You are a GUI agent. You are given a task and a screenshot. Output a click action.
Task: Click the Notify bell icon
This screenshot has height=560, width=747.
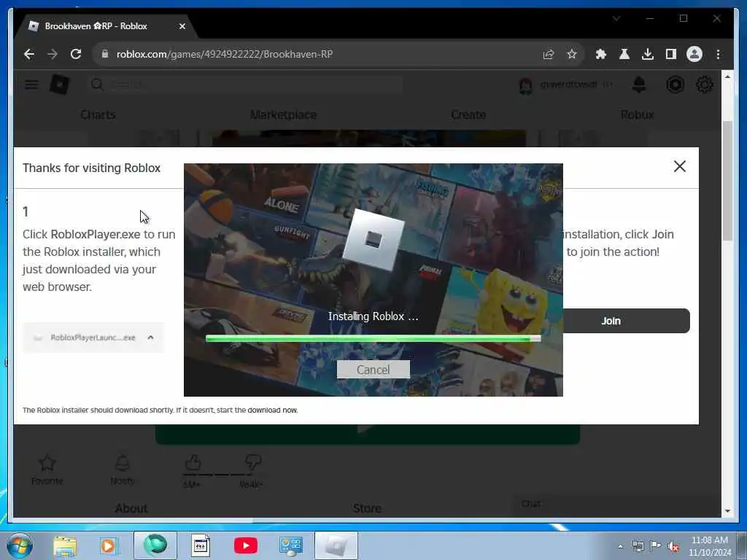[122, 463]
